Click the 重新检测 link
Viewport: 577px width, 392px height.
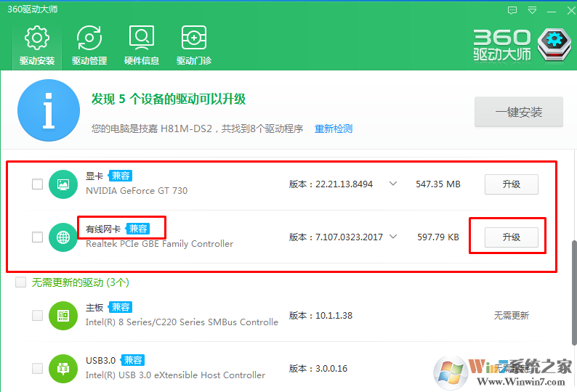pyautogui.click(x=334, y=128)
